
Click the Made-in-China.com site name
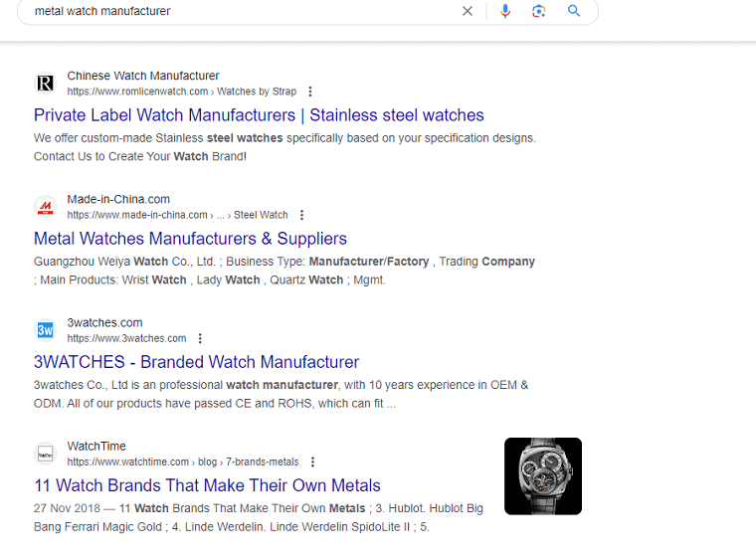(x=118, y=199)
